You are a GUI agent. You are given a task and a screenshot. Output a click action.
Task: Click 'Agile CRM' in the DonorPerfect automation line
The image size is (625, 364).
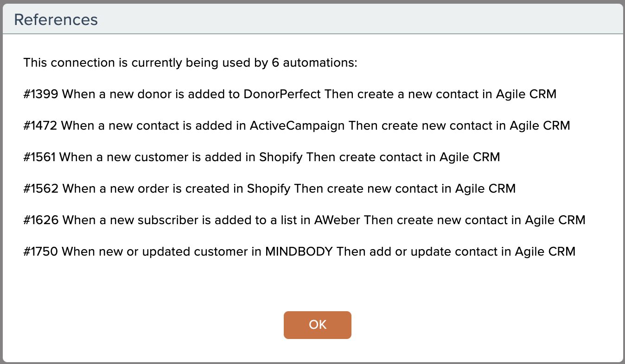coord(526,94)
